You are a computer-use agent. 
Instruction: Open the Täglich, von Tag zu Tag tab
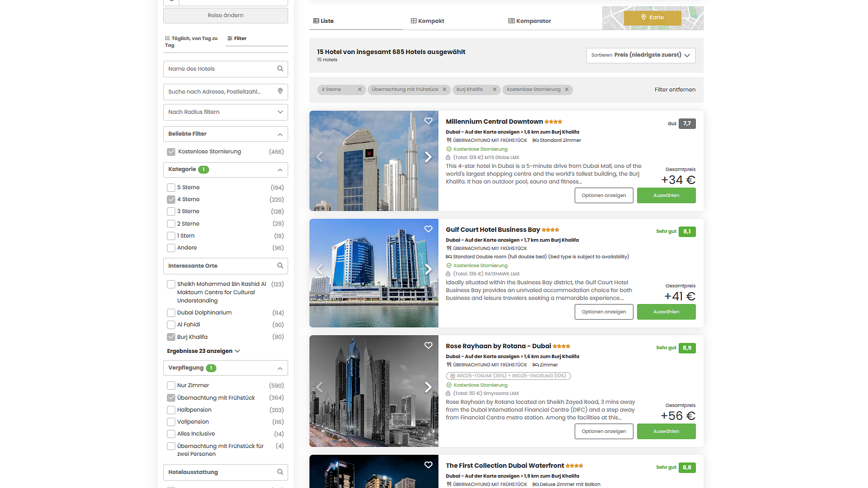192,42
